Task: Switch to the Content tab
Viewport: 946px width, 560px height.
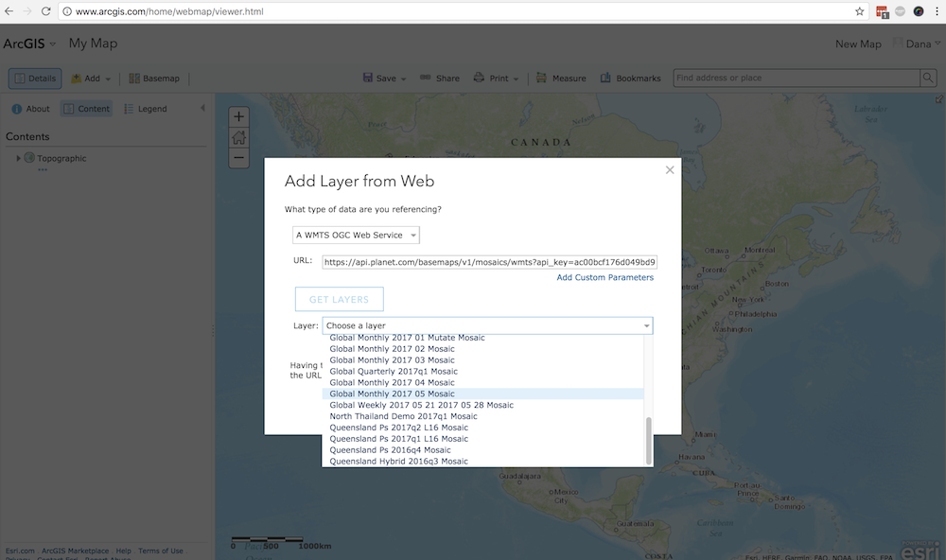Action: click(87, 109)
